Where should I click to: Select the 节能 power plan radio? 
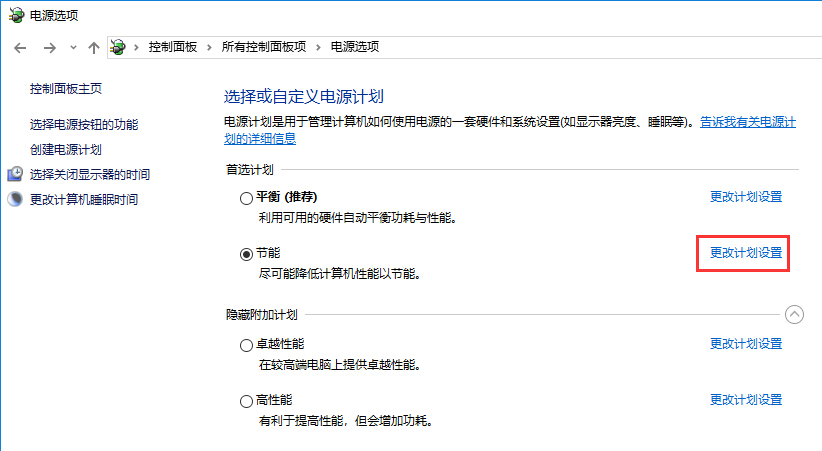coord(246,254)
